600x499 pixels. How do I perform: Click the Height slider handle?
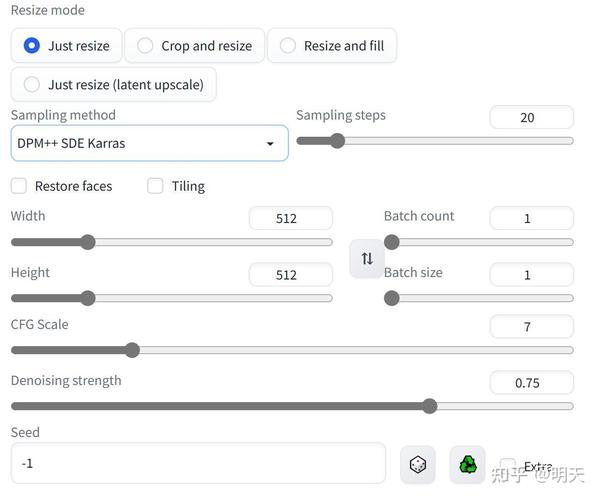pos(87,298)
